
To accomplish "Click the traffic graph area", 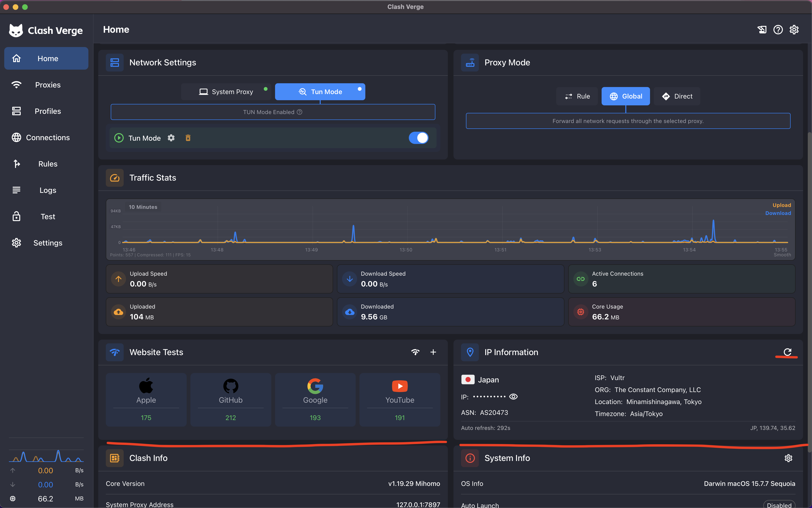I will 451,230.
